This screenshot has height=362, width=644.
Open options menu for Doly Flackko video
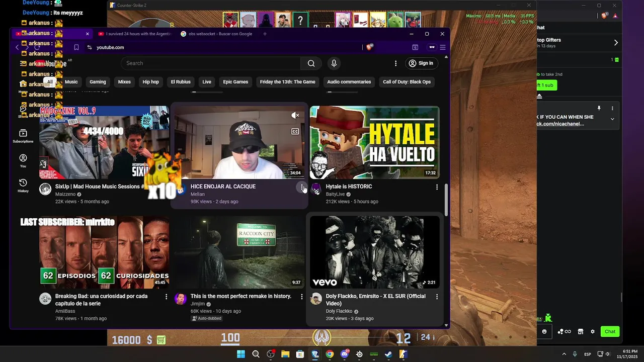[x=437, y=297]
